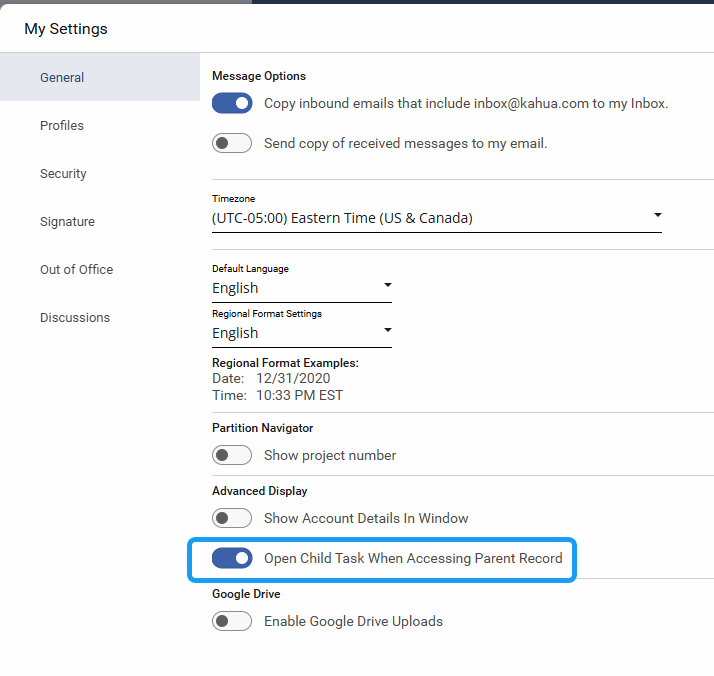Enable Google Drive Uploads switch
Image resolution: width=714 pixels, height=676 pixels.
click(232, 621)
